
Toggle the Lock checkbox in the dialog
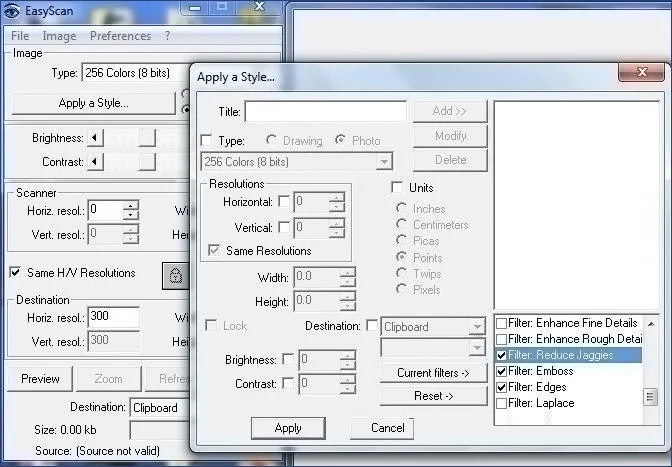tap(211, 326)
